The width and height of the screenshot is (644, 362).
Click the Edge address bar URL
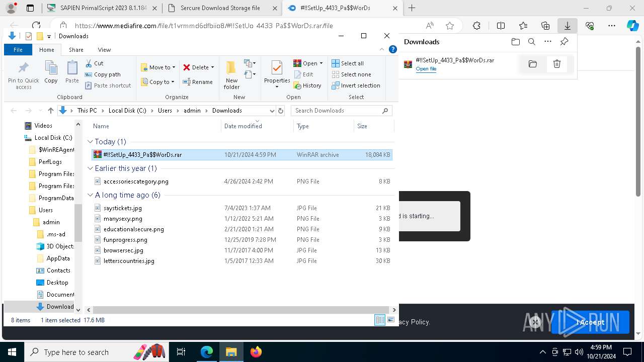coord(204,26)
